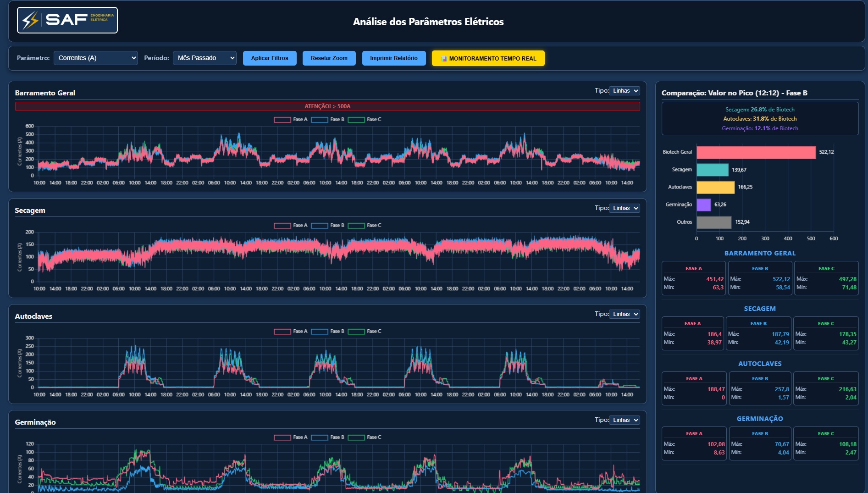The image size is (868, 493).
Task: Click Resetar Zoom button
Action: [329, 58]
